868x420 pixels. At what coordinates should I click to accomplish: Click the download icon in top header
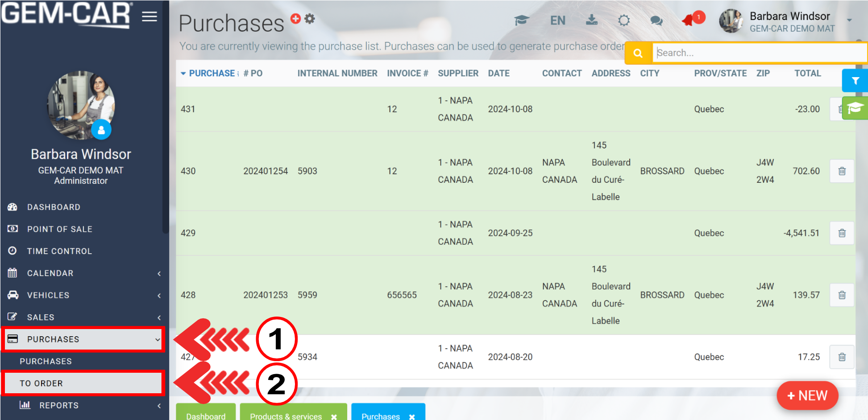591,20
